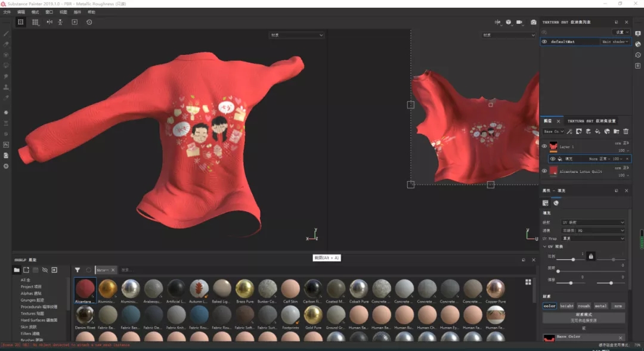Open the bilinear HQ filtering dropdown
The image size is (644, 351).
tap(593, 231)
